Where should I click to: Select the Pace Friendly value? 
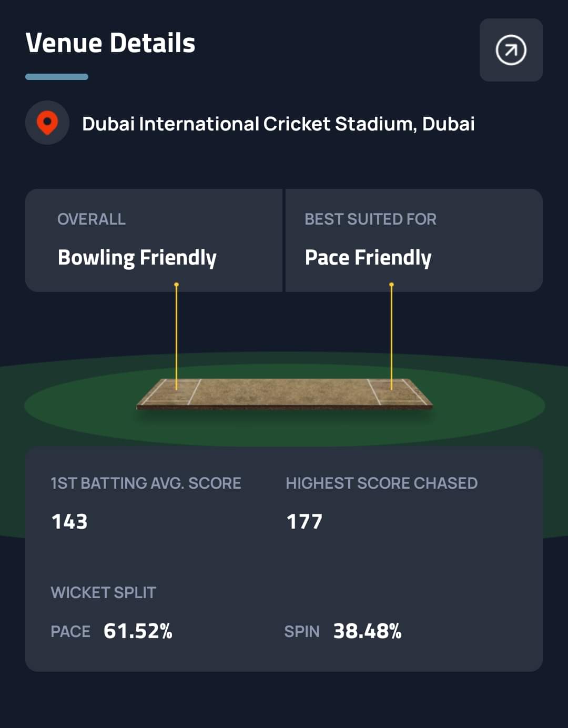coord(368,258)
